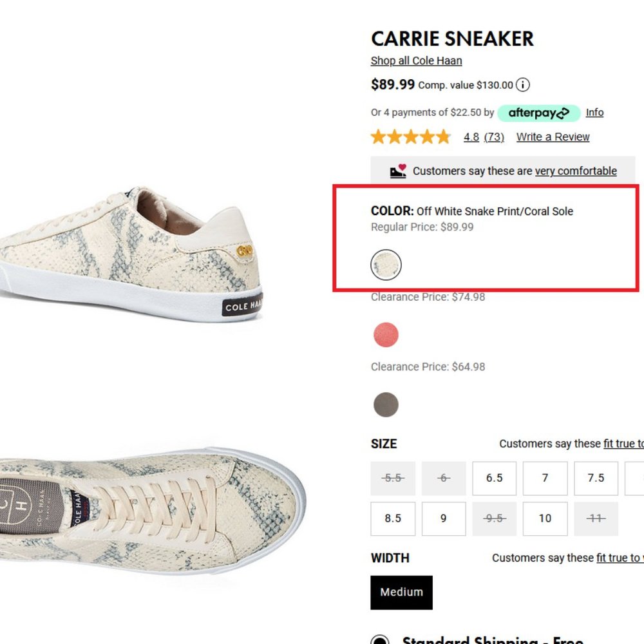The width and height of the screenshot is (644, 644).
Task: Select size 7.5
Action: click(596, 478)
